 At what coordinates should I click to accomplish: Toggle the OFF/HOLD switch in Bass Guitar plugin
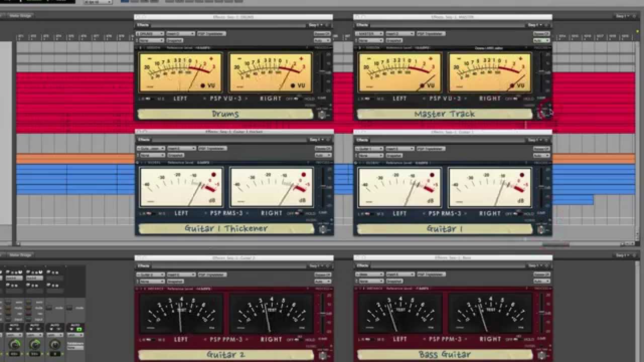(x=517, y=340)
